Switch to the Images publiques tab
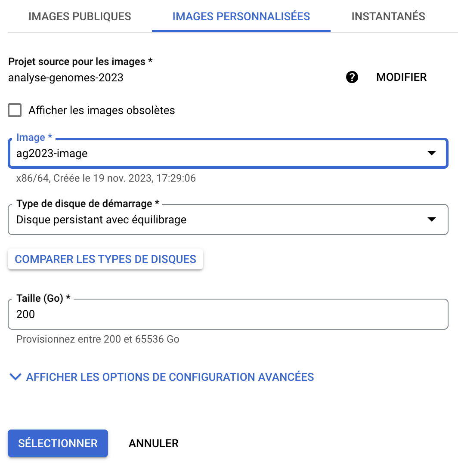 80,17
